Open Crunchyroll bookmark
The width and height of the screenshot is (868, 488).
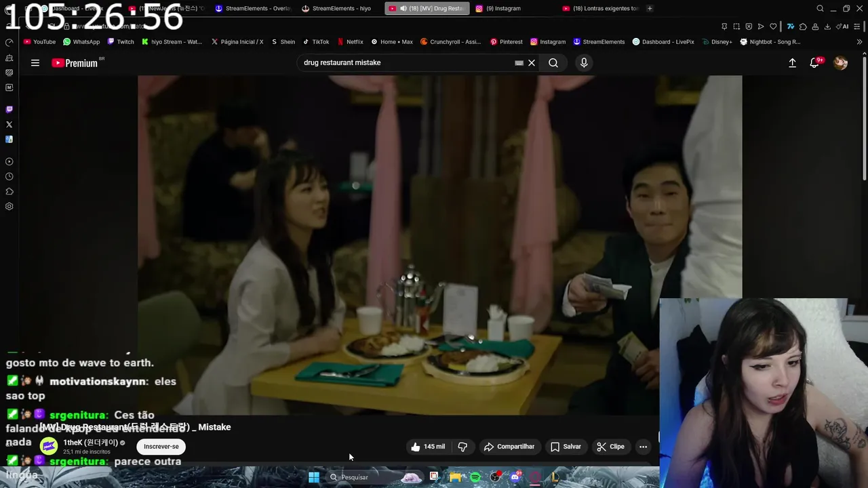451,41
